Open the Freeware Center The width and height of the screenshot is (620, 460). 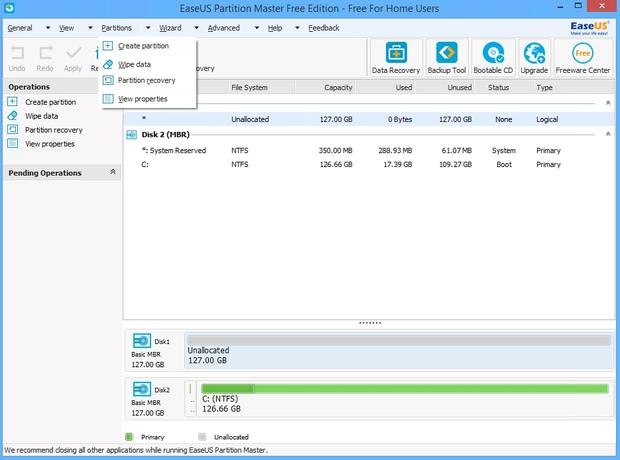[583, 58]
